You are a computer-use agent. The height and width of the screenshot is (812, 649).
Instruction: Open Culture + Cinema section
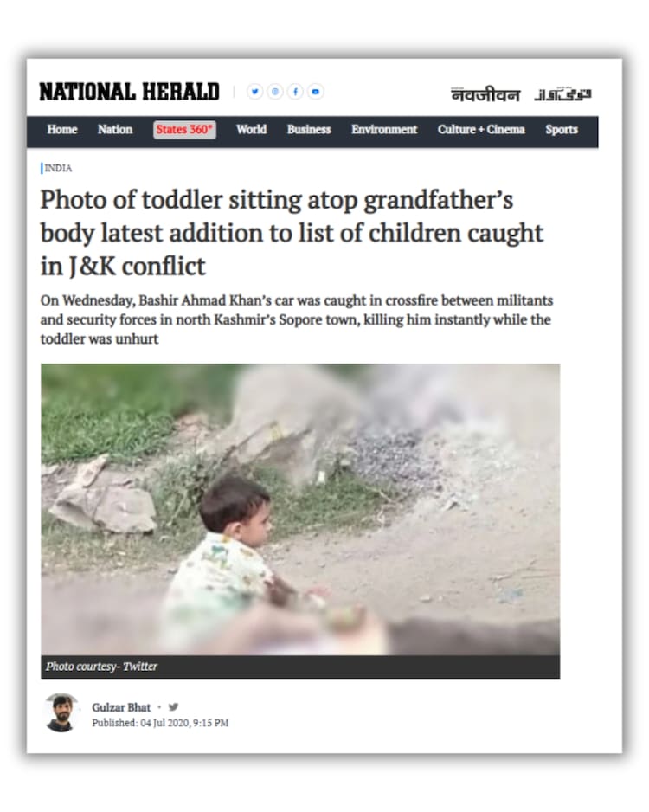[481, 130]
